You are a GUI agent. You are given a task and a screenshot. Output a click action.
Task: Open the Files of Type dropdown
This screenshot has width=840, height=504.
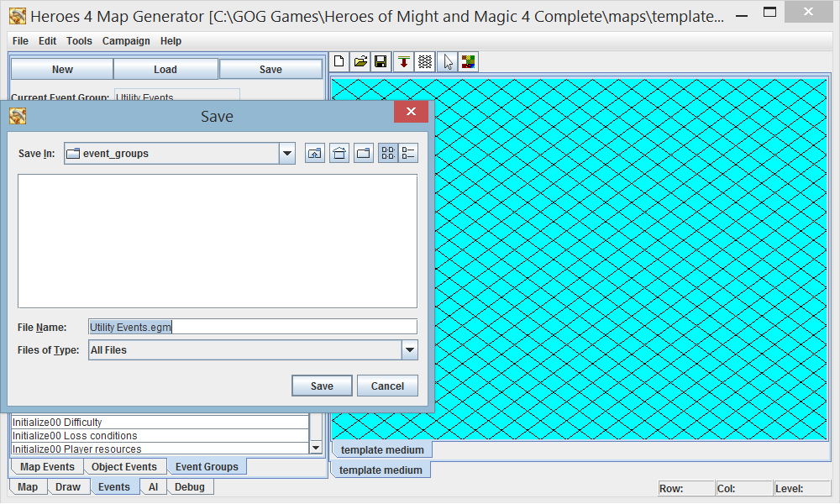[410, 350]
